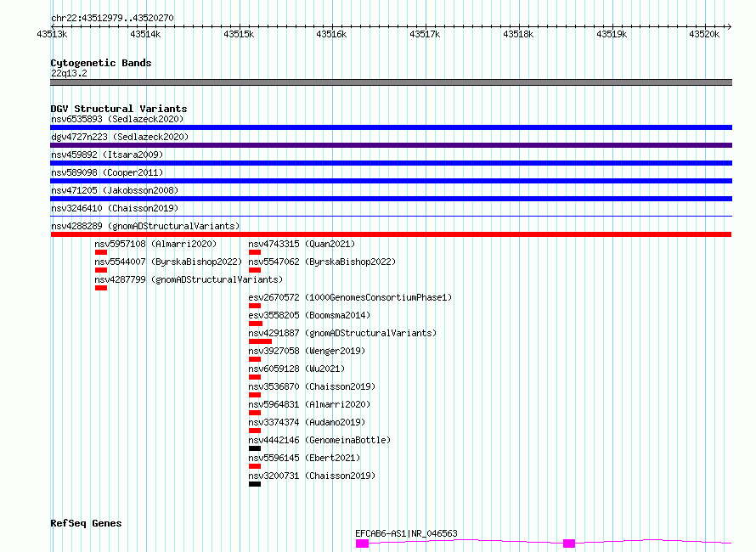Image resolution: width=756 pixels, height=552 pixels.
Task: Click the blue bar under nsv471205
Action: point(391,199)
